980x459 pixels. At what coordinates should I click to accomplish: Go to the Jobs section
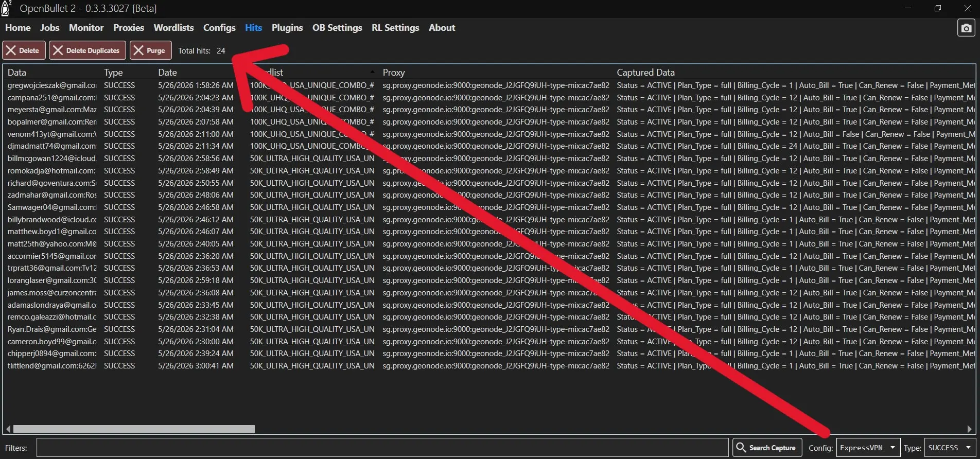point(50,28)
